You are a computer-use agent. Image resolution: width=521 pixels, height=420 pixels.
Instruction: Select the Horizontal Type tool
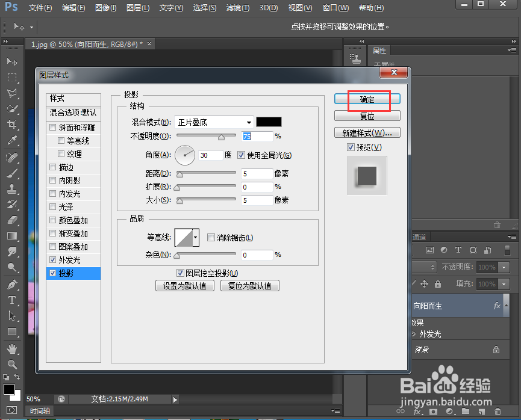tap(12, 300)
